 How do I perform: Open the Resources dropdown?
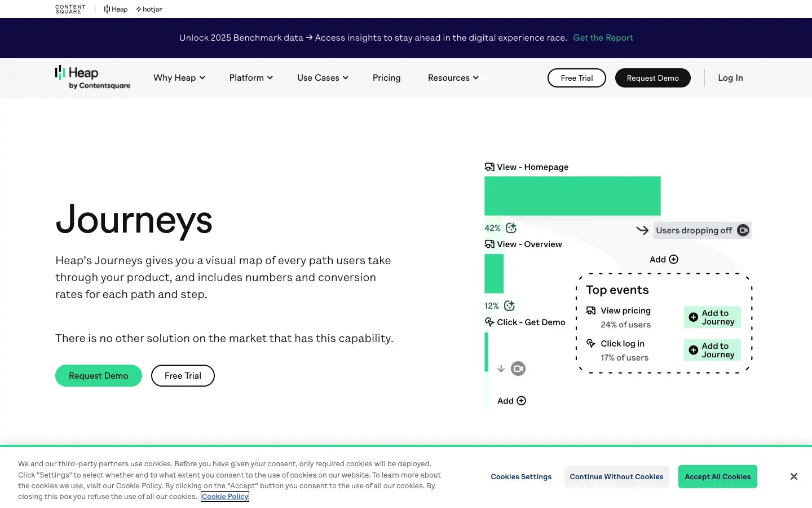coord(453,77)
